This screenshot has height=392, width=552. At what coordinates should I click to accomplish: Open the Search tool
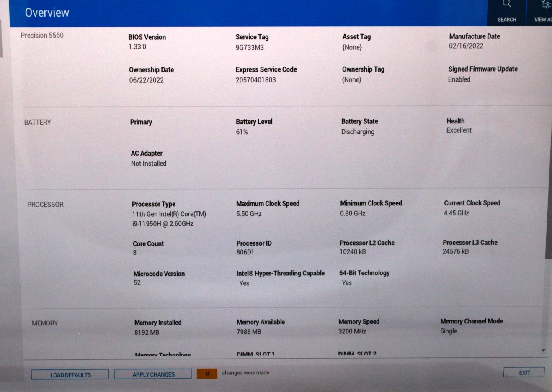click(x=506, y=12)
